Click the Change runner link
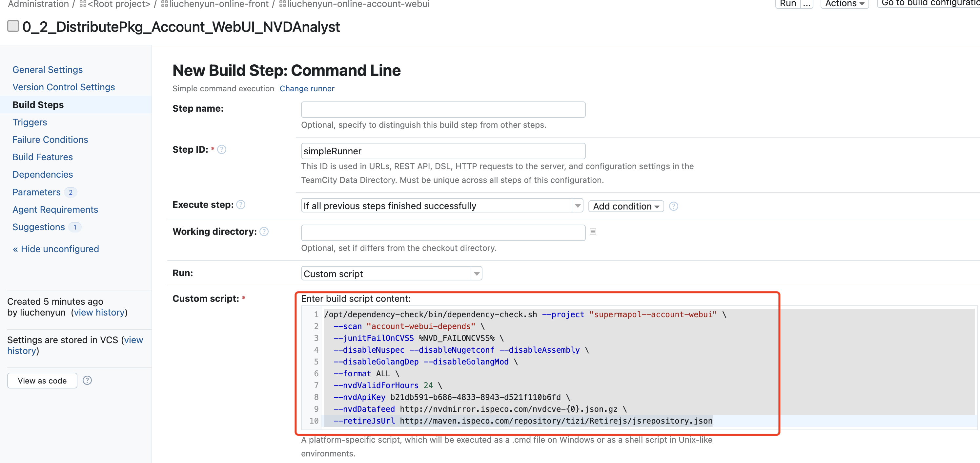 [x=307, y=88]
